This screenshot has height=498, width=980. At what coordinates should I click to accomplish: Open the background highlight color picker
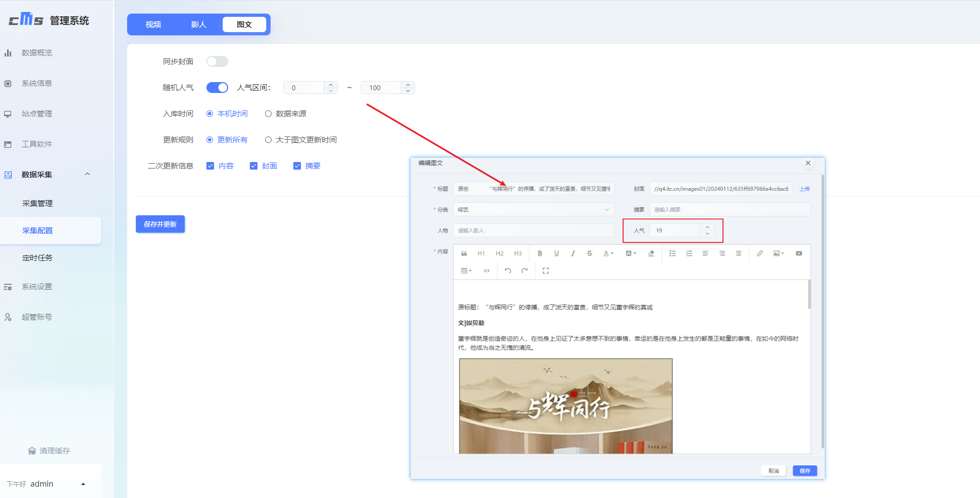631,253
